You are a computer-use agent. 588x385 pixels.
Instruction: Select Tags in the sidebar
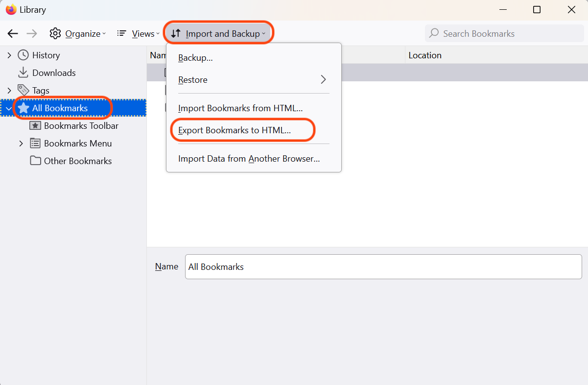click(41, 91)
